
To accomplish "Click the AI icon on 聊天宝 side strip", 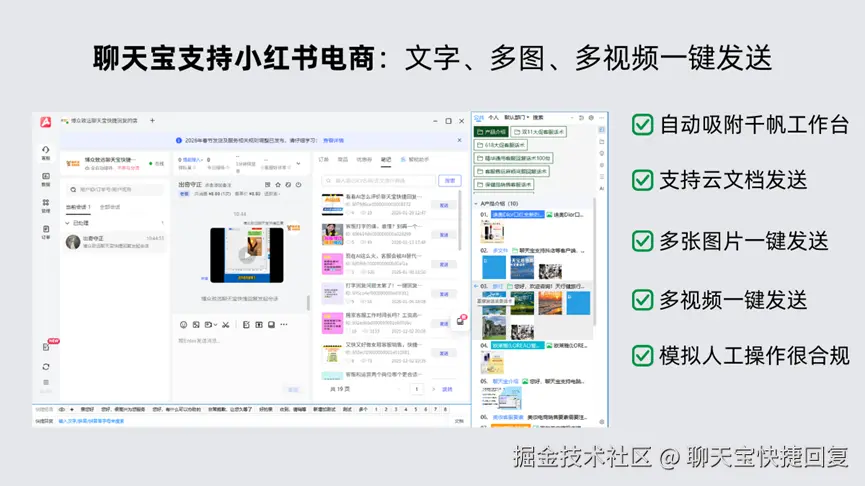I will click(601, 188).
